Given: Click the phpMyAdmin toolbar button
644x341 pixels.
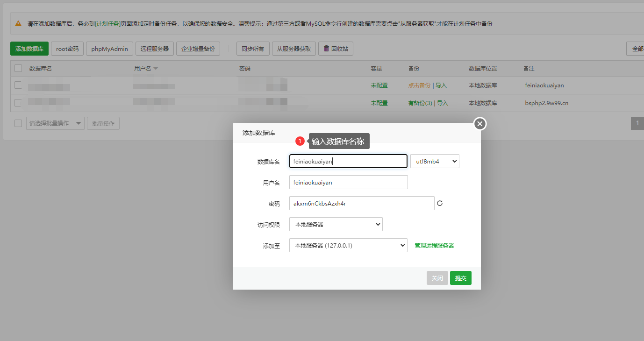Looking at the screenshot, I should [109, 49].
